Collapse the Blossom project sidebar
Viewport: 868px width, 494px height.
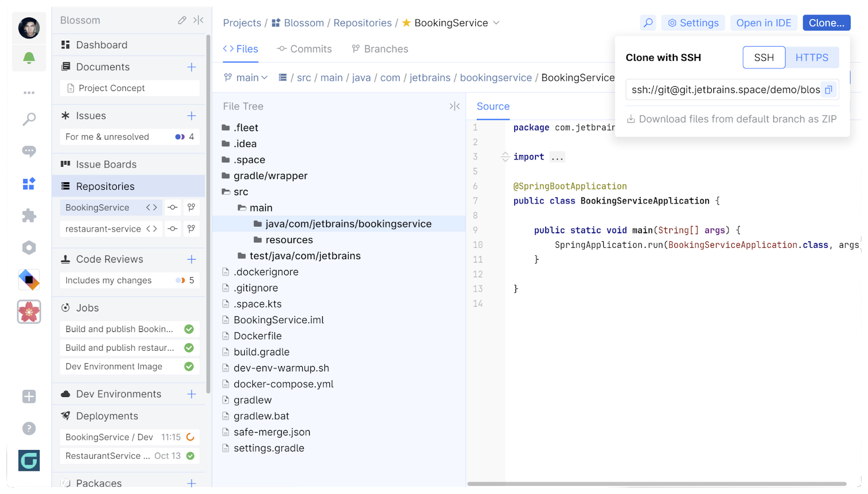coord(199,20)
